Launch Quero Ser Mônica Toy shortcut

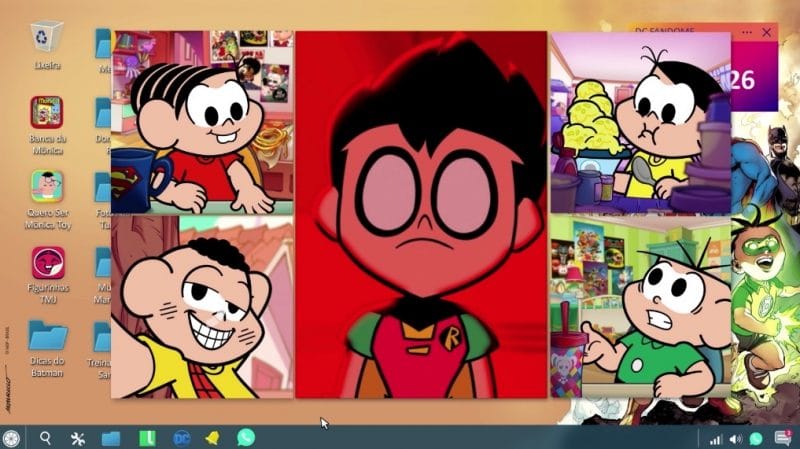(x=46, y=186)
